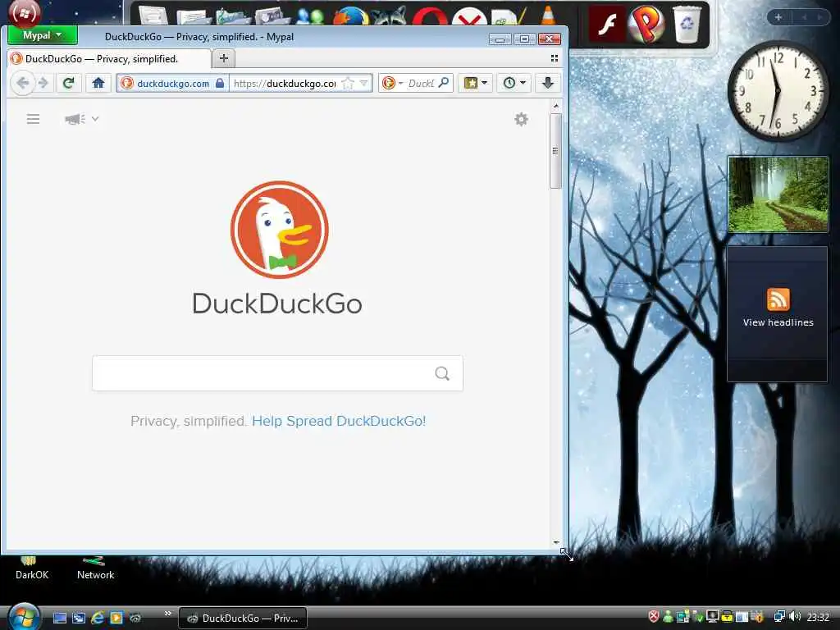Viewport: 840px width, 630px height.
Task: Open a new browser tab
Action: click(224, 58)
